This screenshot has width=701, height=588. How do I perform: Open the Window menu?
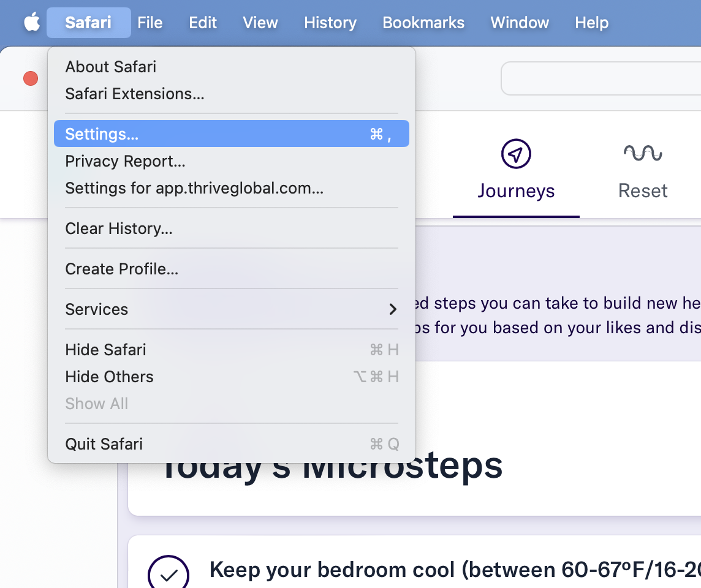[520, 22]
